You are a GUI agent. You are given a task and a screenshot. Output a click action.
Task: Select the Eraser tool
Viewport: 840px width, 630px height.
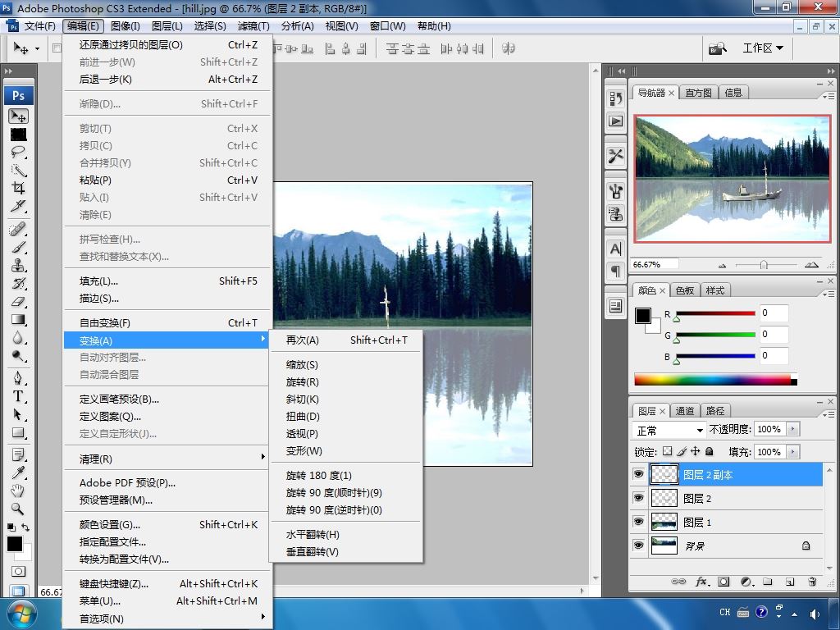tap(18, 301)
